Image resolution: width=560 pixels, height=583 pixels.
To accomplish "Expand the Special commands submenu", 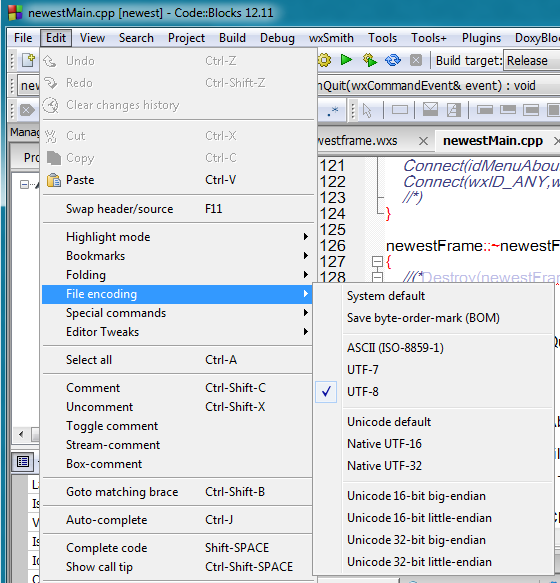I will coord(177,313).
